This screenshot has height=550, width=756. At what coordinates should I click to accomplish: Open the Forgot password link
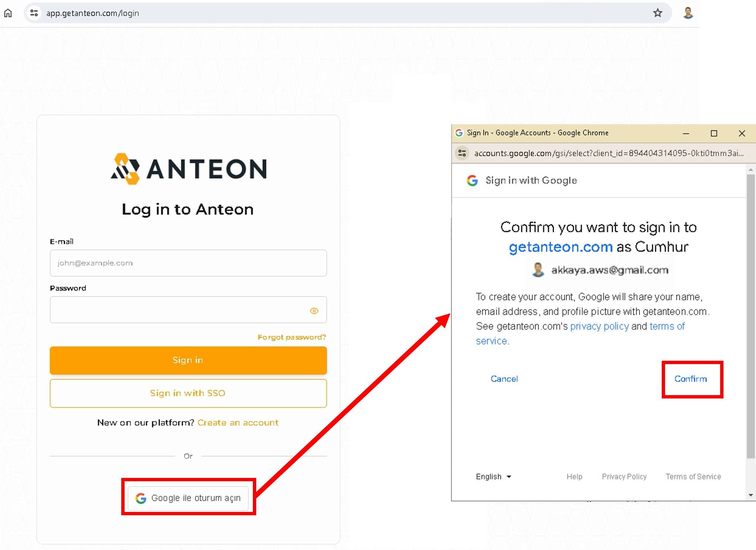[x=292, y=337]
